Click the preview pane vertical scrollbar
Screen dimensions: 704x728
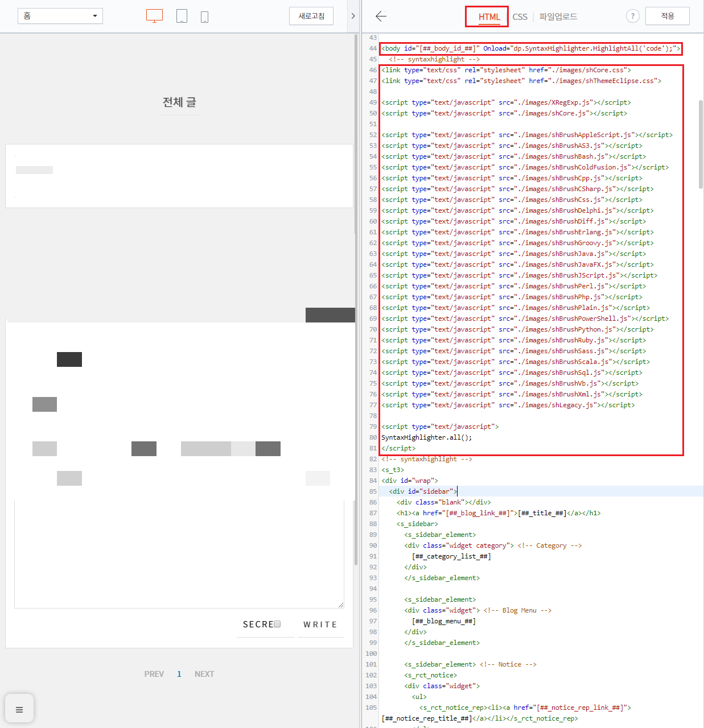click(x=356, y=299)
